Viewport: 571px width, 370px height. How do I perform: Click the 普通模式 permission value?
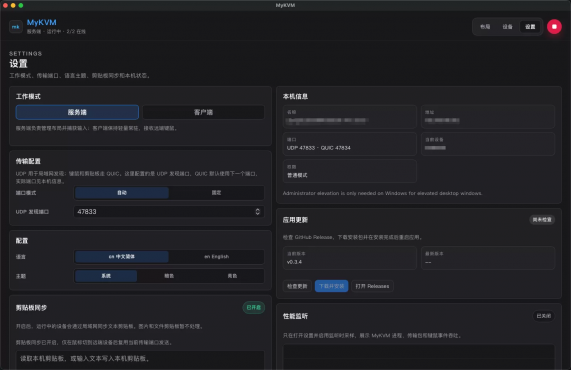tap(297, 175)
